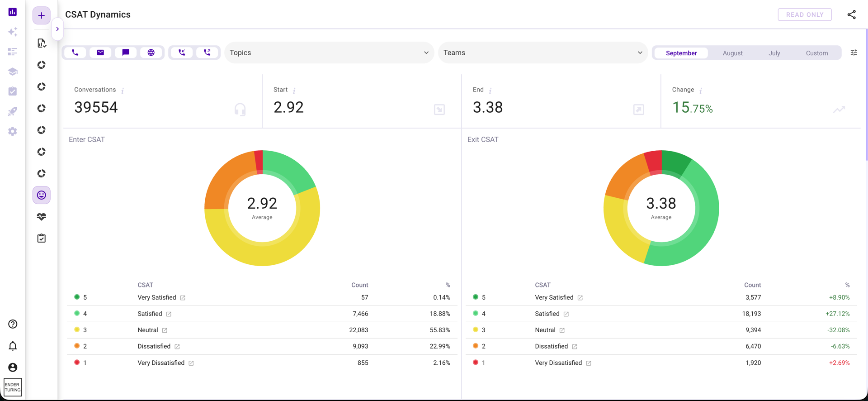868x401 pixels.
Task: Click the purple plus add button
Action: [x=41, y=15]
